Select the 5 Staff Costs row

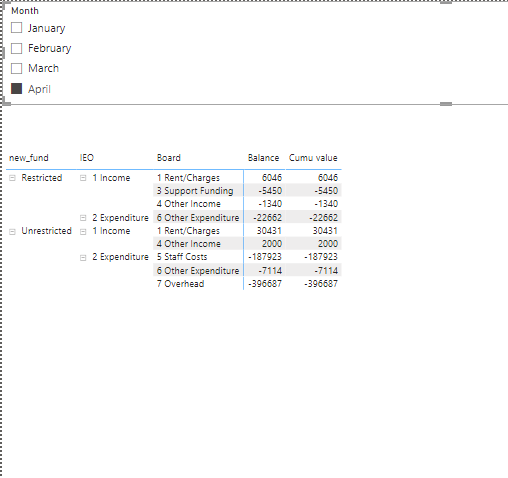point(182,257)
